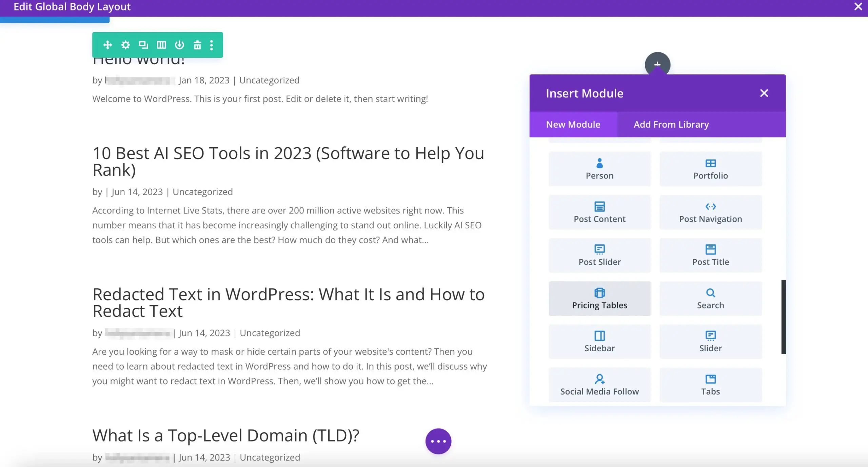The height and width of the screenshot is (467, 868).
Task: Click the Post Navigation module icon
Action: 711,206
